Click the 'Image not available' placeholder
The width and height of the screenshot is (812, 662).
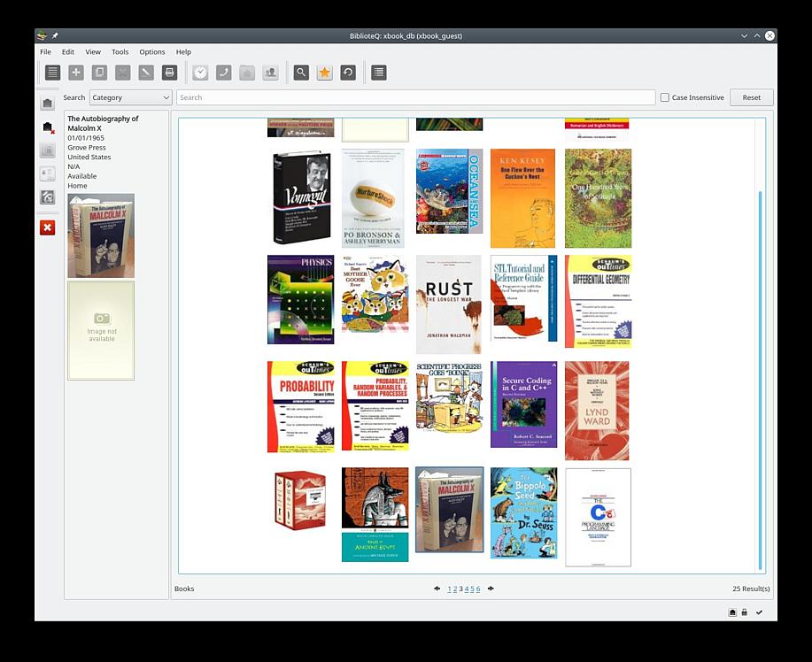click(x=101, y=331)
